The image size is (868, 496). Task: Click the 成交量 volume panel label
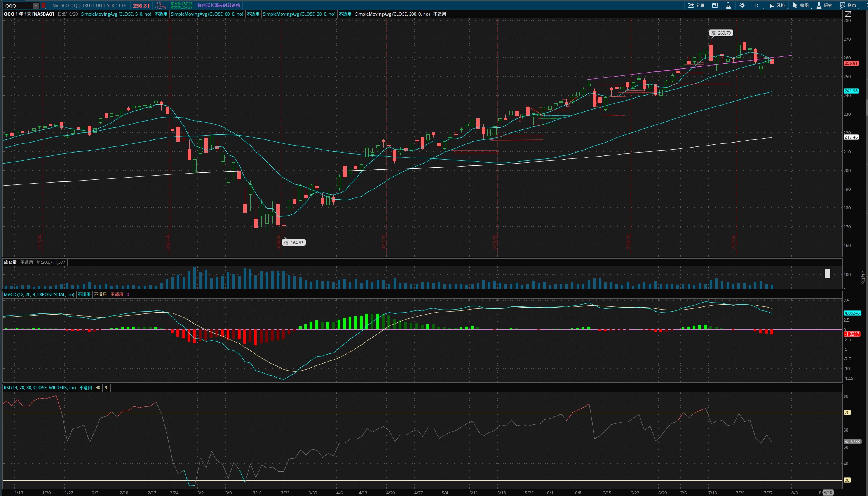tap(10, 262)
